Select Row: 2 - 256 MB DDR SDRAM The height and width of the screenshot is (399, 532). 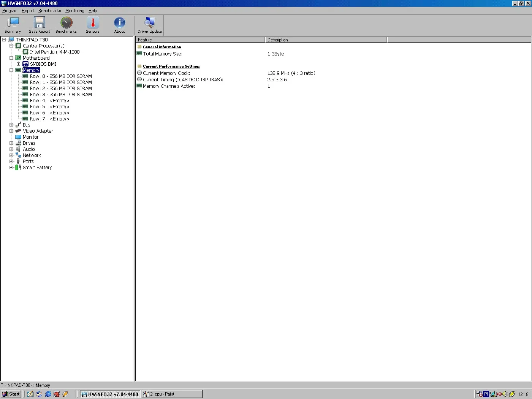61,89
